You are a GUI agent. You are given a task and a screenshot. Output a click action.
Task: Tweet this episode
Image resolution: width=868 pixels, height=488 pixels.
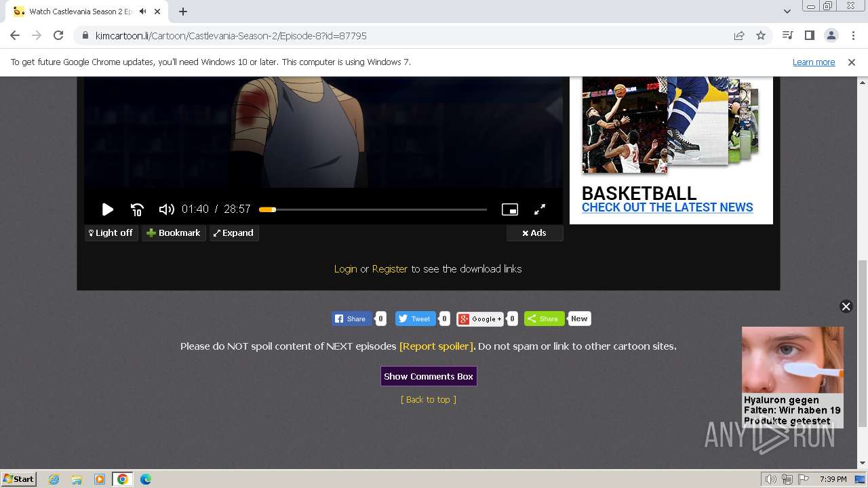(x=415, y=319)
